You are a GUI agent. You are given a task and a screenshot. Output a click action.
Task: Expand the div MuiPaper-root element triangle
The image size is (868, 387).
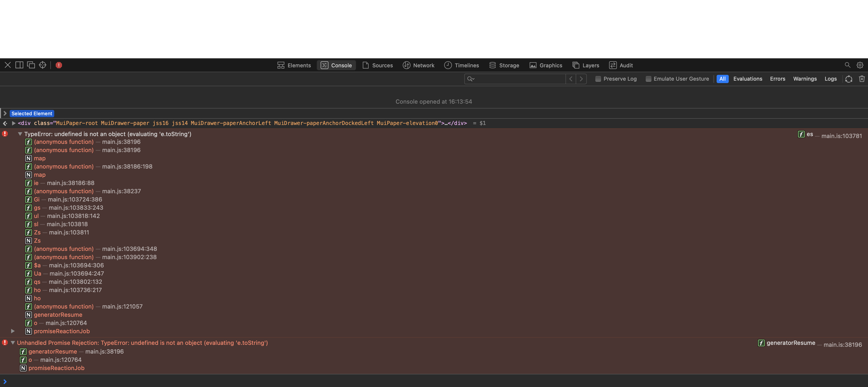(x=14, y=123)
